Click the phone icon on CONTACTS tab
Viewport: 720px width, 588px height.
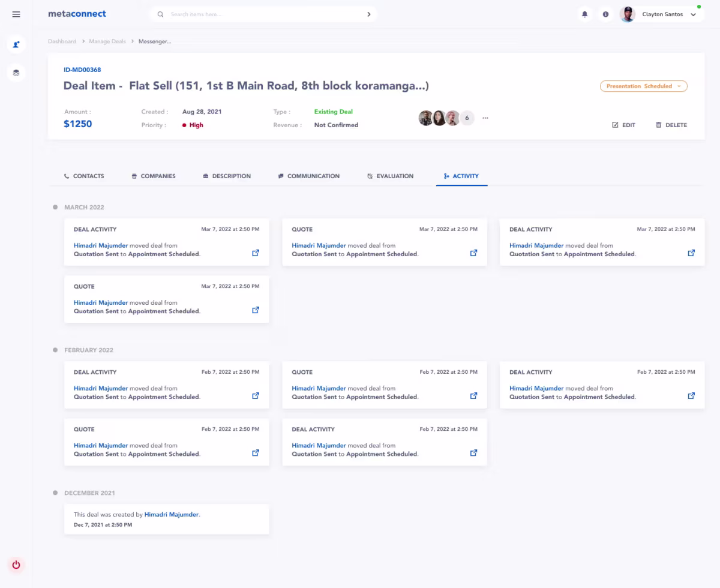pos(67,176)
